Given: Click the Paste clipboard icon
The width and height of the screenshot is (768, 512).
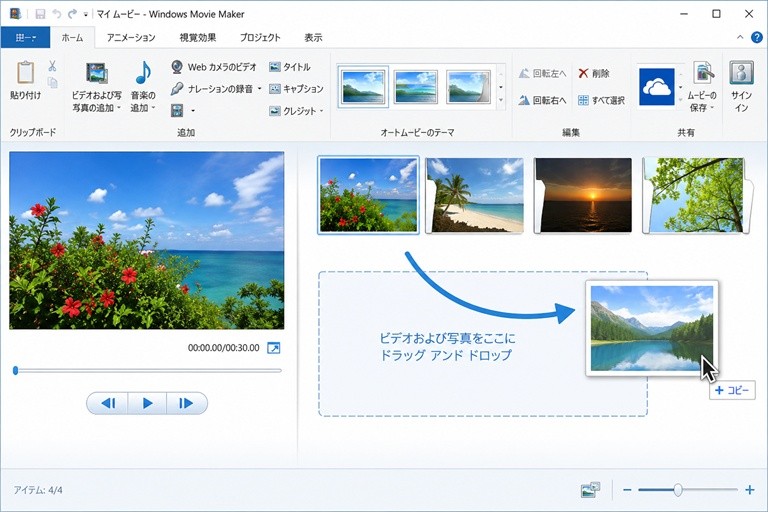Looking at the screenshot, I should coord(25,73).
